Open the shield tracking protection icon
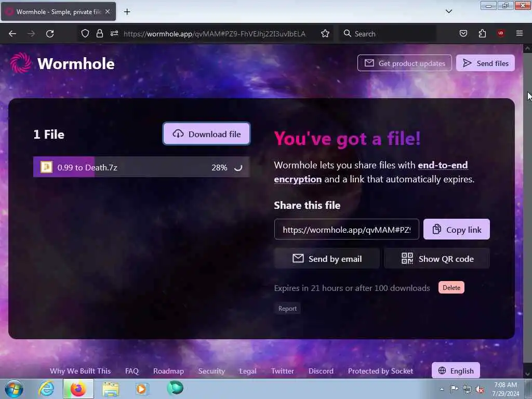Screen dimensions: 532x399 [x=85, y=33]
